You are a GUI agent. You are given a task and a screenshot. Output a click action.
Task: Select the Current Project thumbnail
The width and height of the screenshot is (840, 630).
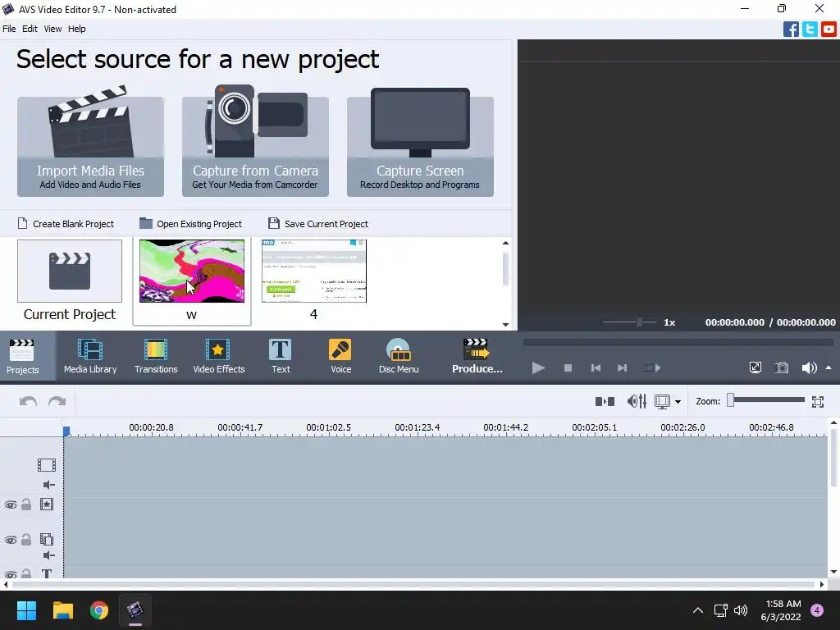click(70, 281)
